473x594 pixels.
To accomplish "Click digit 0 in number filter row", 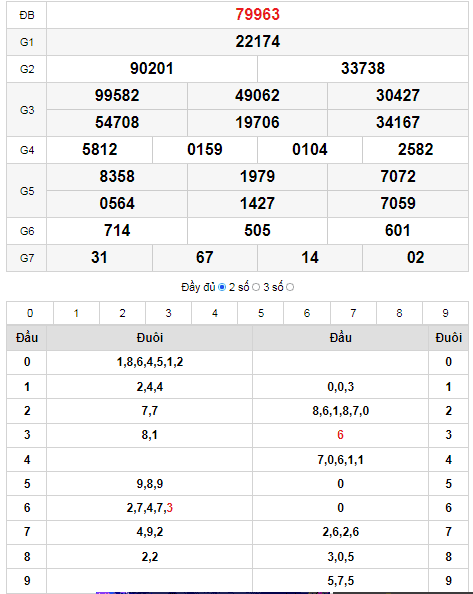I will (x=30, y=313).
